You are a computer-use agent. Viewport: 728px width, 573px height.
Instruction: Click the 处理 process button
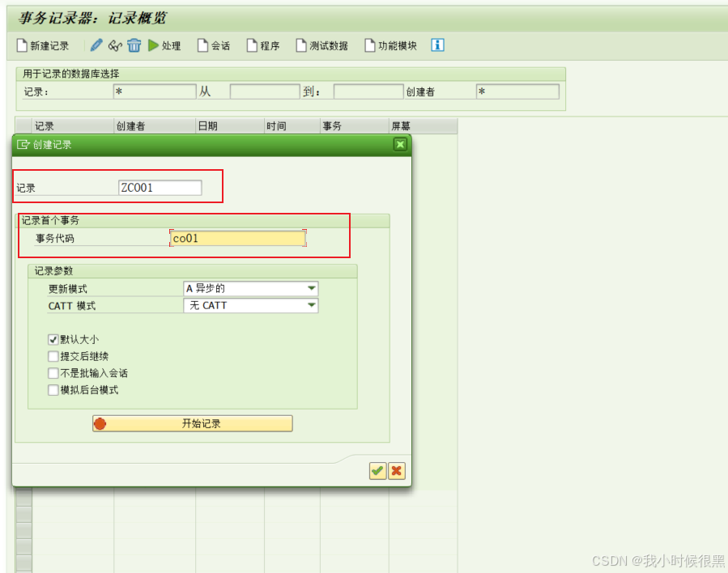click(x=164, y=45)
